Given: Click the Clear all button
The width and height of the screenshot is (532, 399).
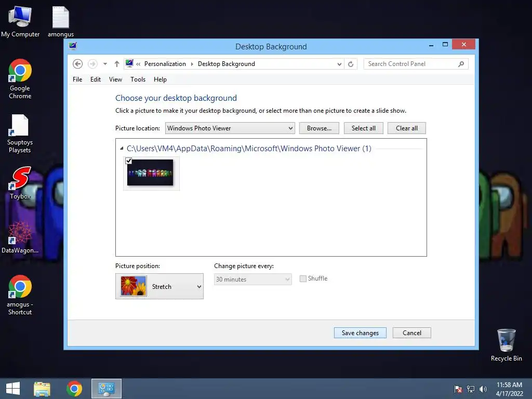Looking at the screenshot, I should pyautogui.click(x=406, y=128).
